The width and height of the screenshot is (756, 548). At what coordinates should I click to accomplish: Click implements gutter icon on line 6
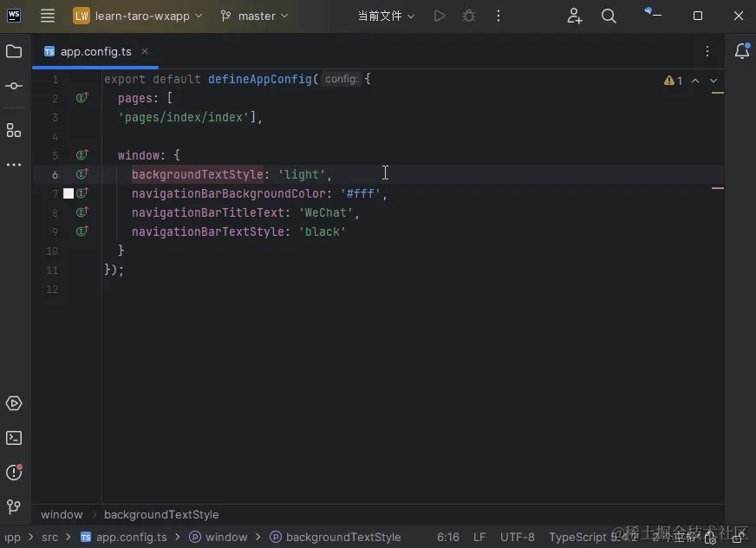(x=82, y=173)
